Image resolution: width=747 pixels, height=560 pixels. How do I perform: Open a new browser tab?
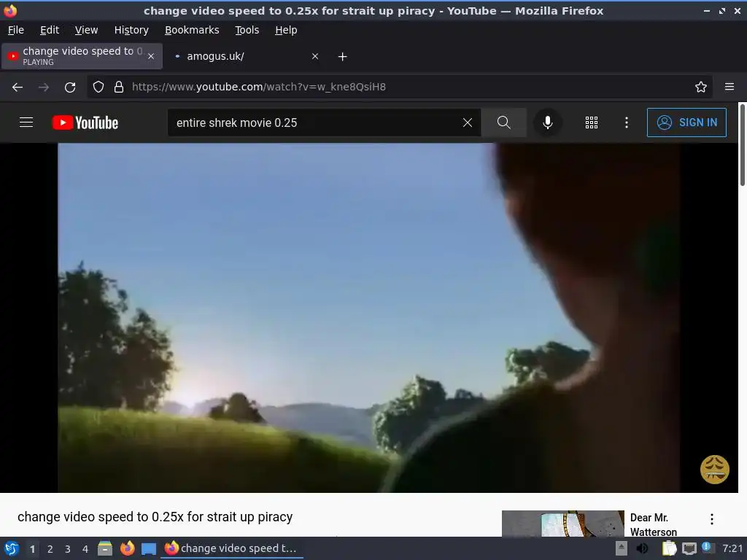342,57
